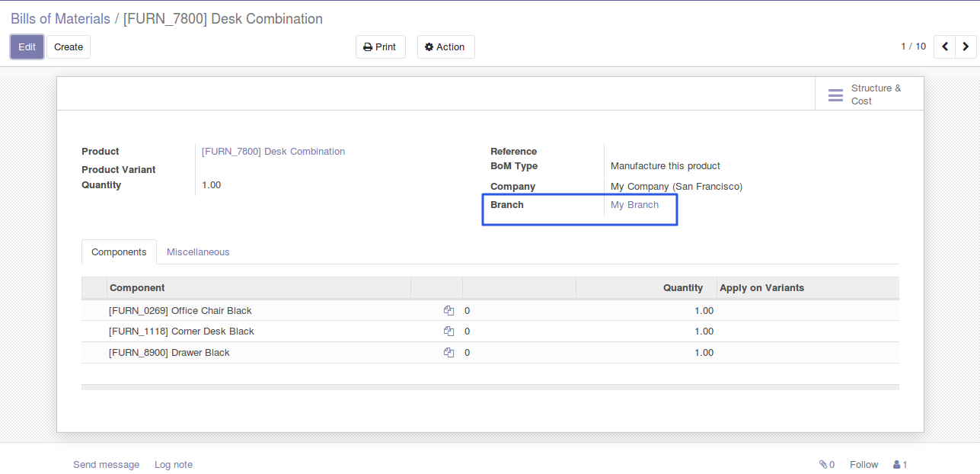Sort by the Component column header

137,288
